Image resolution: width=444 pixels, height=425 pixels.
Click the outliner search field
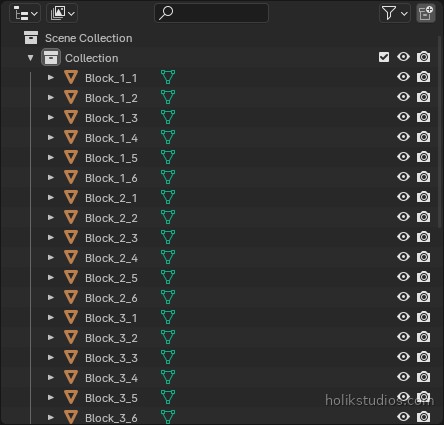click(211, 13)
